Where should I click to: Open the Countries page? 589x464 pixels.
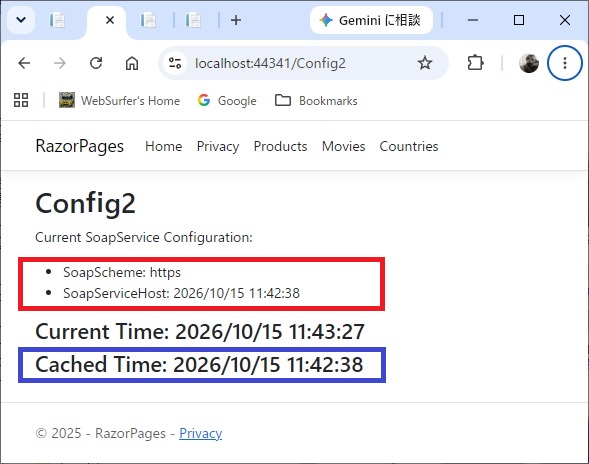[409, 146]
